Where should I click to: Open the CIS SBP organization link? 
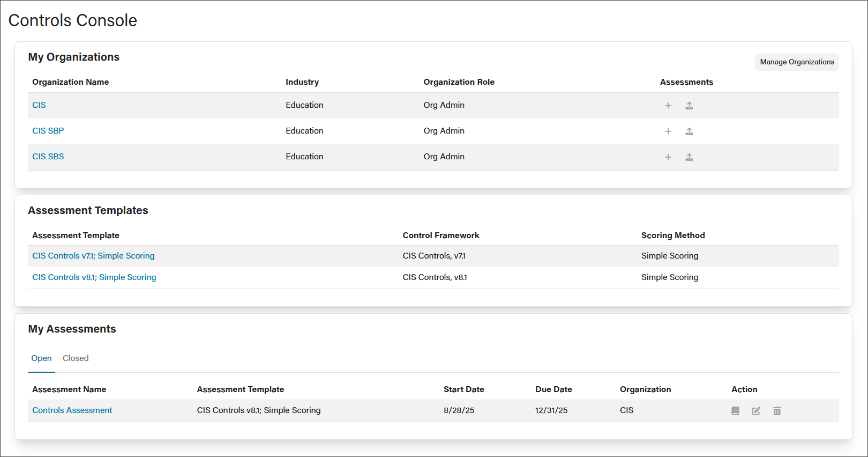click(48, 131)
